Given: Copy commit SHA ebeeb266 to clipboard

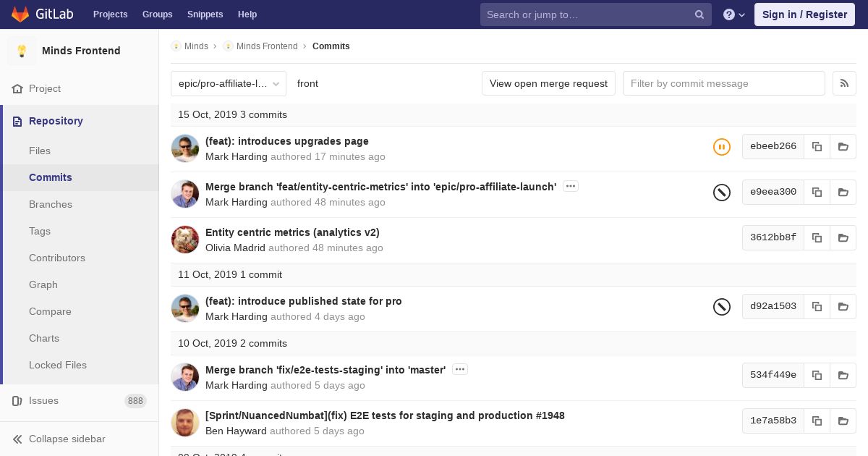Looking at the screenshot, I should click(817, 146).
